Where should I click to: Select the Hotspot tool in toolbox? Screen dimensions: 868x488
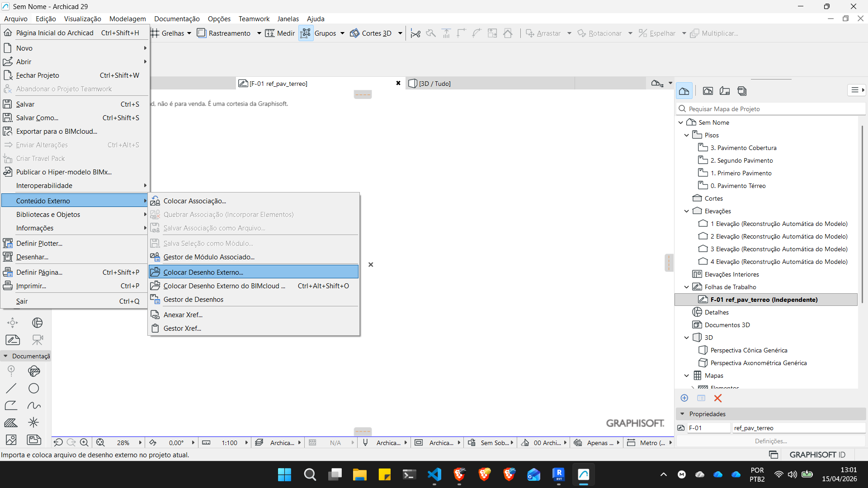(x=34, y=422)
